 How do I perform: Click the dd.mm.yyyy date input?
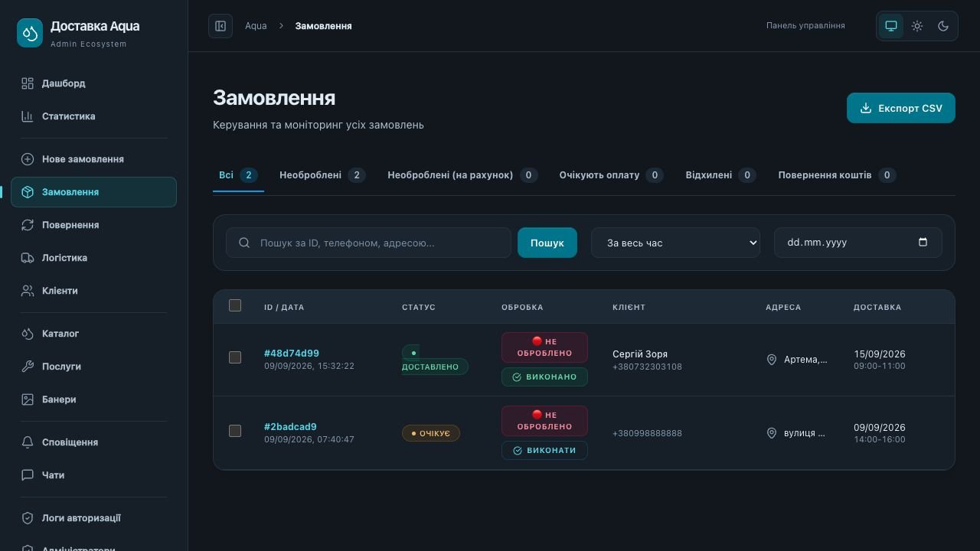pos(858,243)
